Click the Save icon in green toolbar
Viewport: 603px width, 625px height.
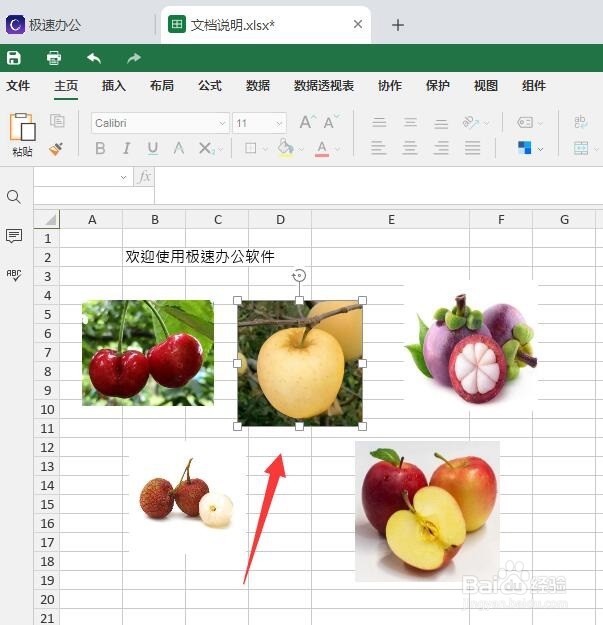(14, 58)
